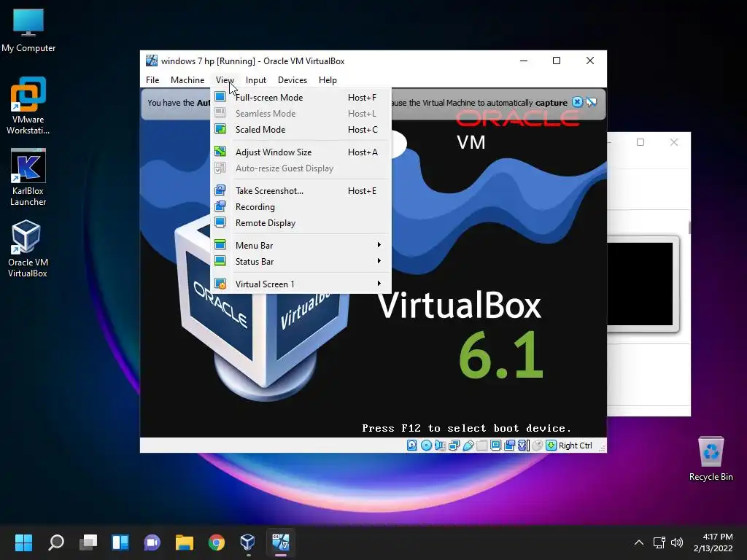Open the clock showing 4:17 PM

point(713,542)
